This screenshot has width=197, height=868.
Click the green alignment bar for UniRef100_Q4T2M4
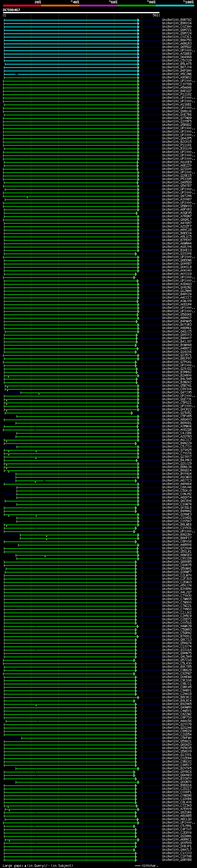click(x=71, y=196)
